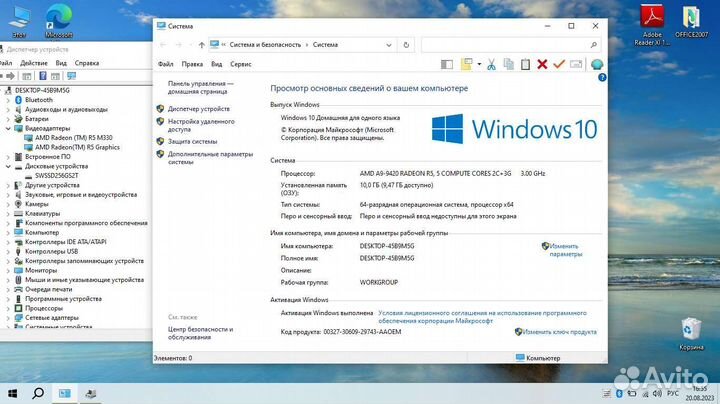This screenshot has width=720, height=404.
Task: Click 'Контроллеры USB' in Device Manager
Action: (x=51, y=252)
